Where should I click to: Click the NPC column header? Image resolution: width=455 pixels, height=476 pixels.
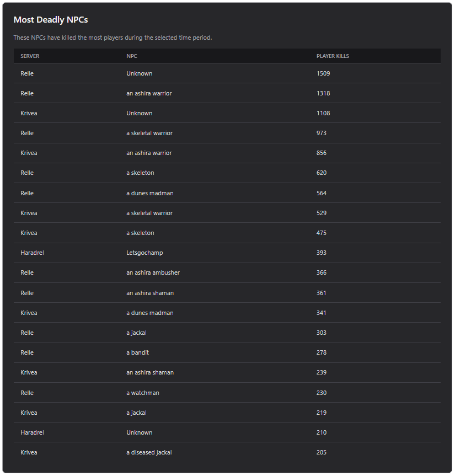tap(132, 56)
